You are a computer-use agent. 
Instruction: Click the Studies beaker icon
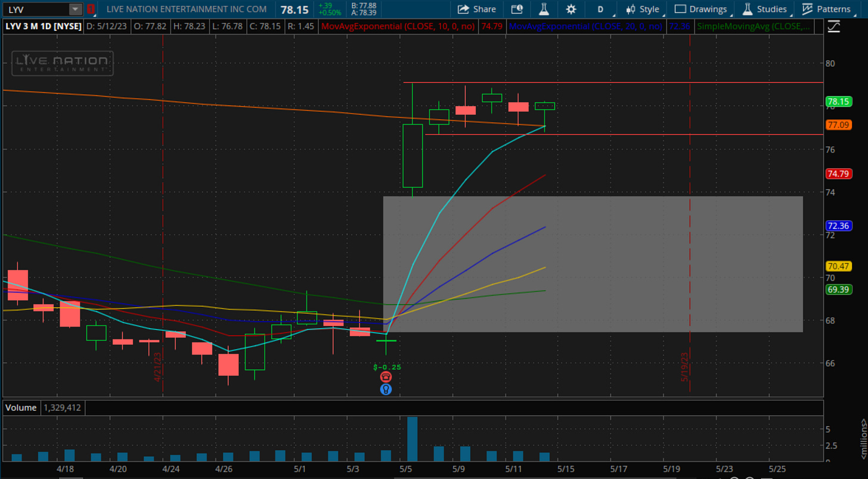click(747, 9)
